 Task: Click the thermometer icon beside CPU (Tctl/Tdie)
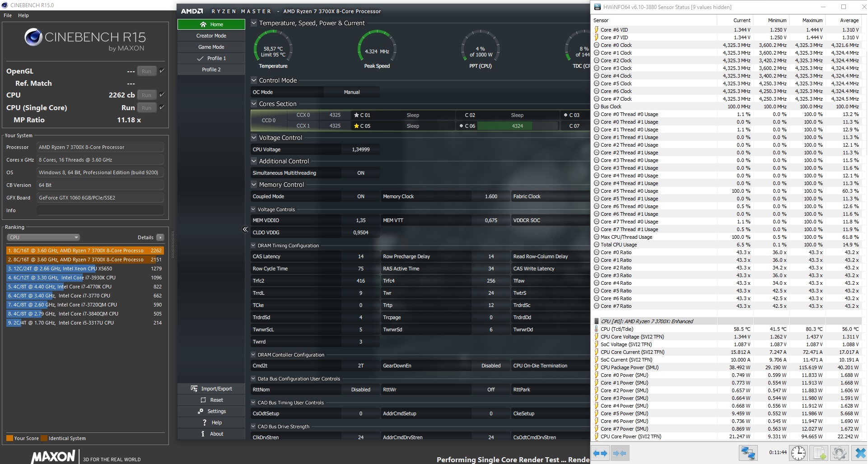point(596,329)
